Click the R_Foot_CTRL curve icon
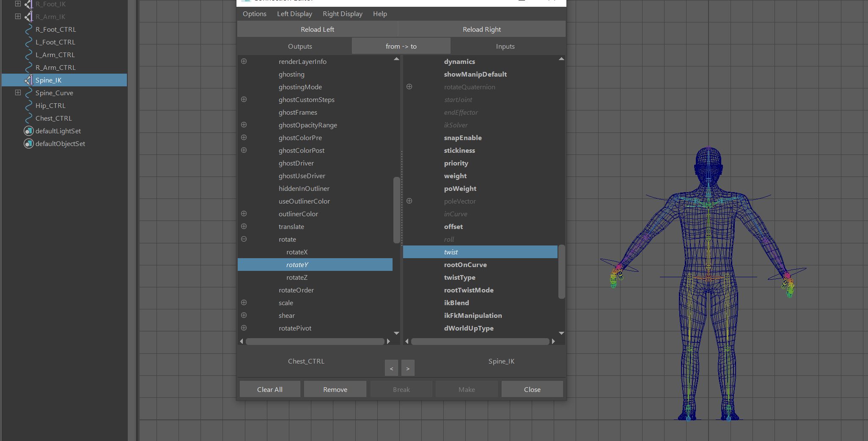The image size is (868, 441). pyautogui.click(x=28, y=29)
